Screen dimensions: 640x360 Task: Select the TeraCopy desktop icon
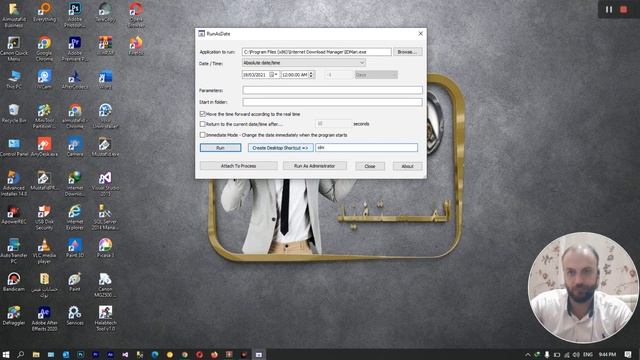(105, 12)
